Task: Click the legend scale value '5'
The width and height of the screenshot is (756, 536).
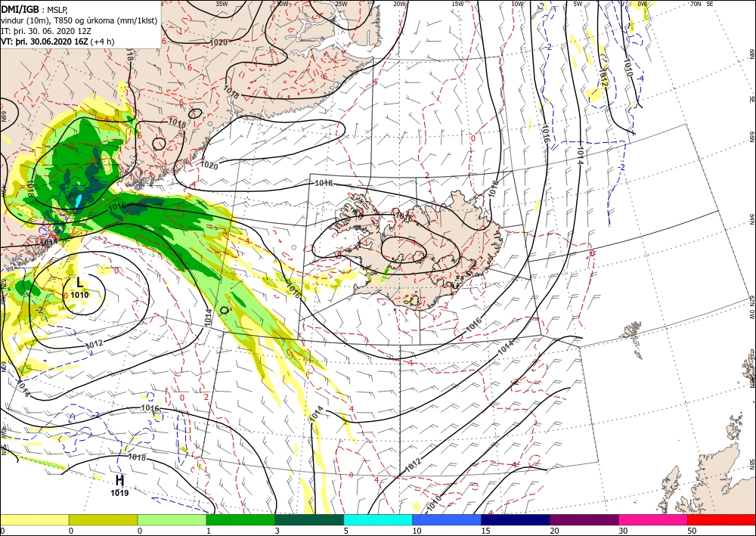Action: 345,531
